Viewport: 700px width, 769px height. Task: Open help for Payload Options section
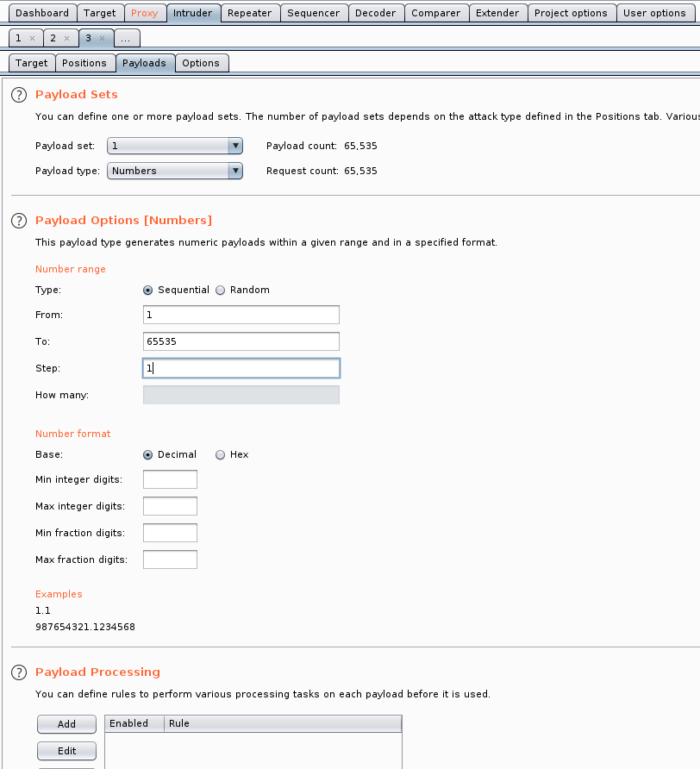[x=19, y=221]
